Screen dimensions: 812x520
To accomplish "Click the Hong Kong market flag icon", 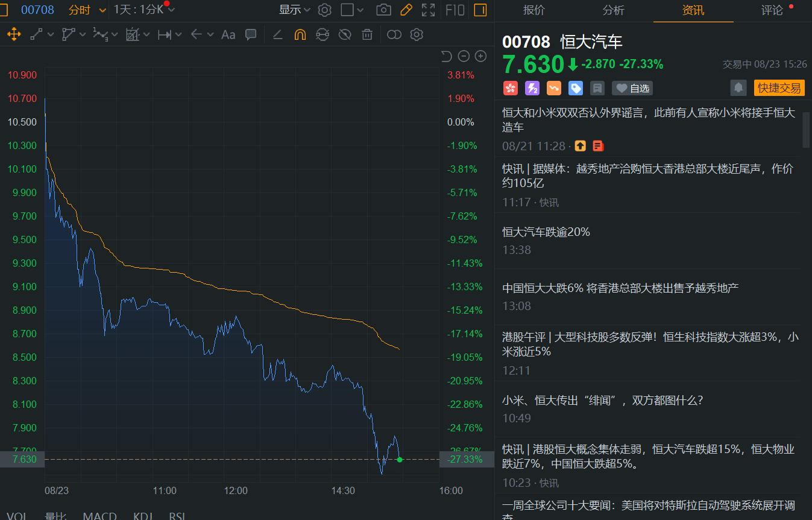I will point(511,88).
